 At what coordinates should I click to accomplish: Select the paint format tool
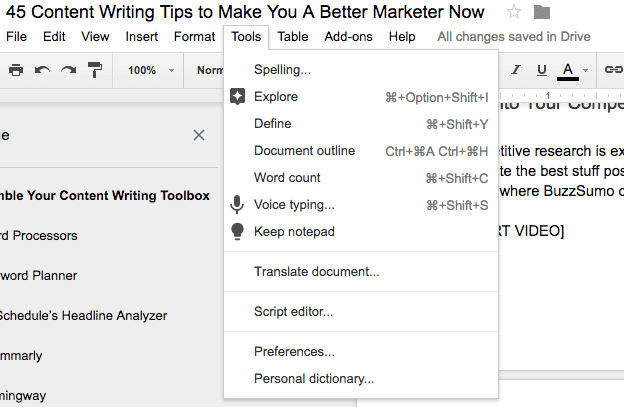[x=95, y=70]
